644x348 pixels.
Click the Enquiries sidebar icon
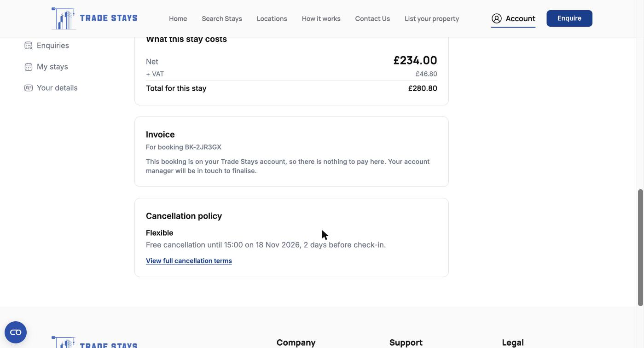coord(29,46)
